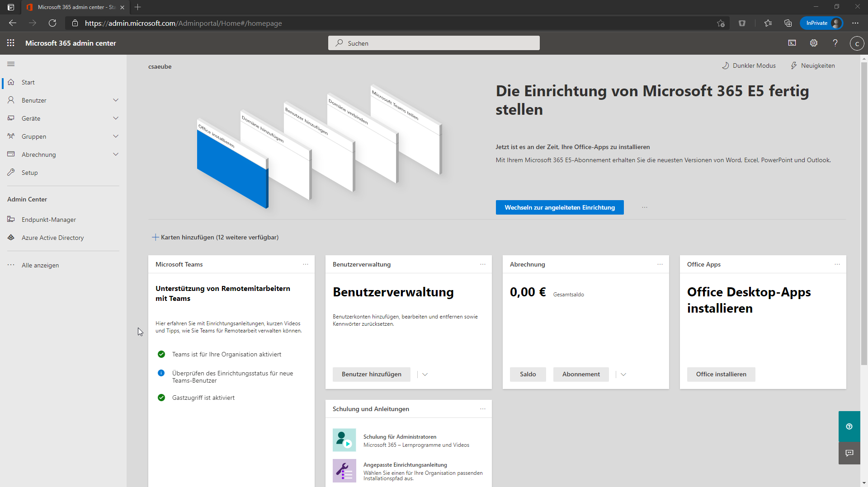Open Schulung und Anleitungen card ellipsis
868x487 pixels.
[x=483, y=409]
